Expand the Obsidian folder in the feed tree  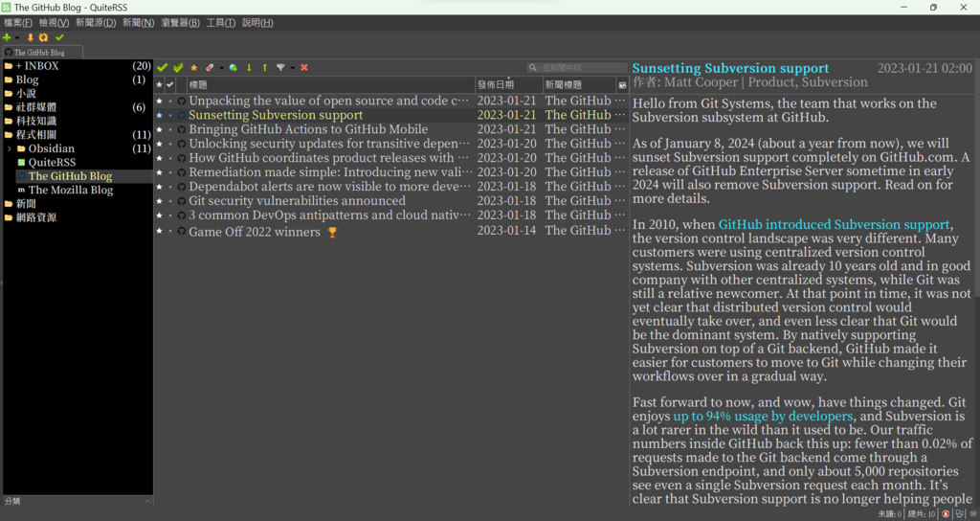pos(10,148)
